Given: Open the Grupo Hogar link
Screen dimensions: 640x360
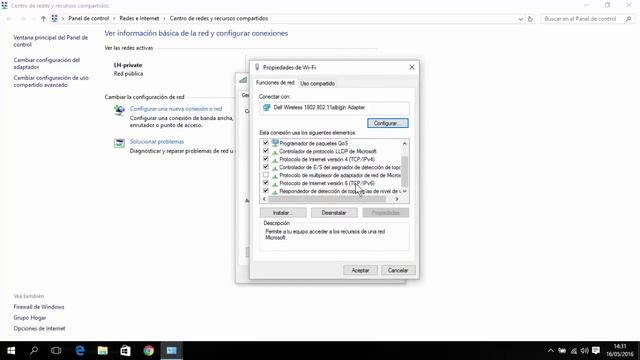Looking at the screenshot, I should (30, 318).
